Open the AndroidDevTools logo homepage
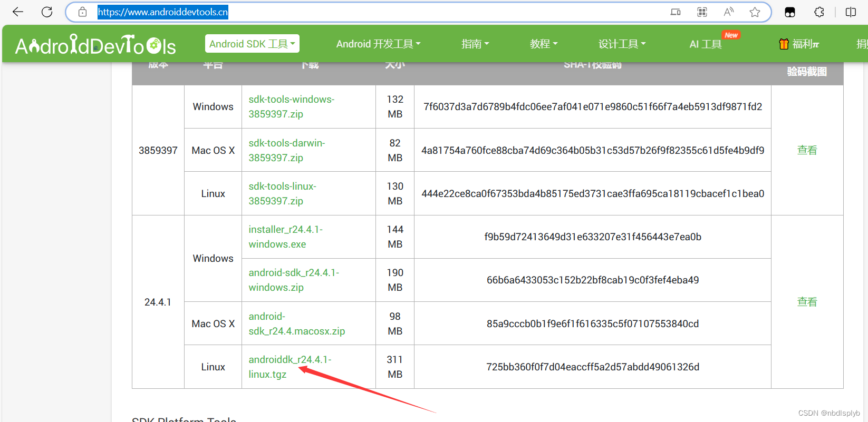Screen dimensions: 868x422 pyautogui.click(x=95, y=45)
